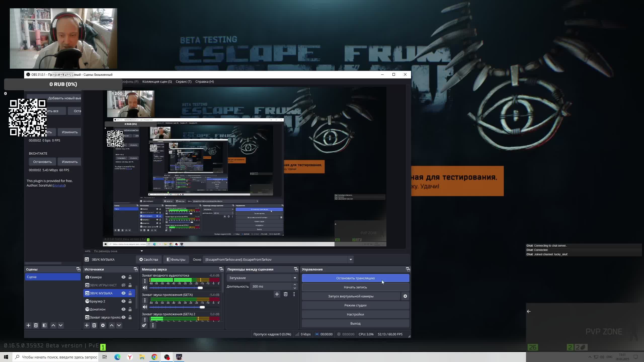Open audio mixer three-dot menu at bottom
This screenshot has width=644, height=362.
click(153, 325)
